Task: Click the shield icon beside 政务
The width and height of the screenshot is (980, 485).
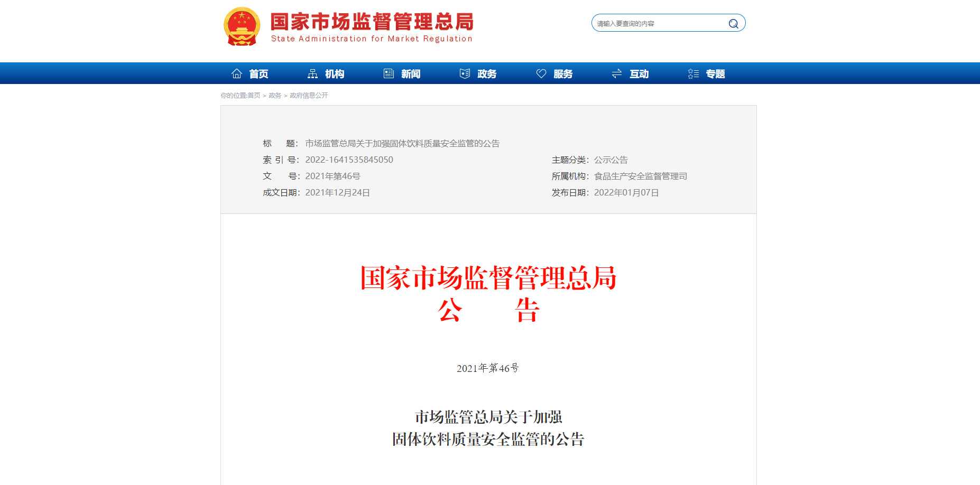Action: coord(465,73)
